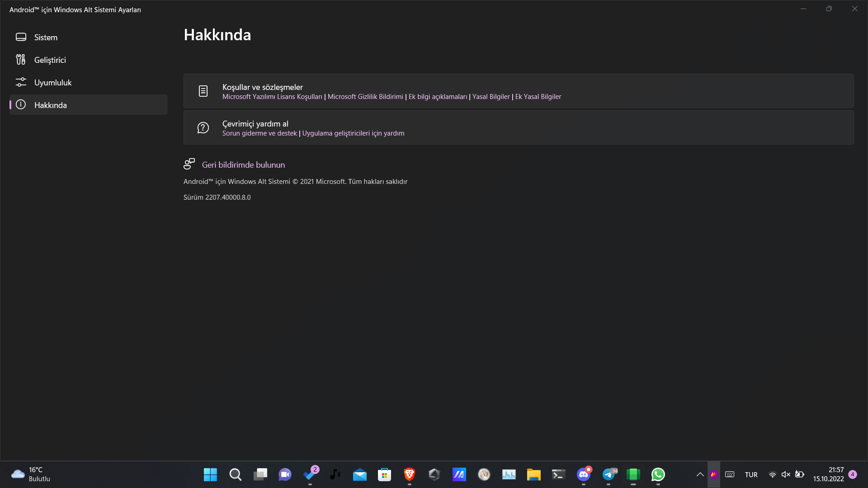
Task: Go to Geliştirici section in sidebar
Action: 50,60
